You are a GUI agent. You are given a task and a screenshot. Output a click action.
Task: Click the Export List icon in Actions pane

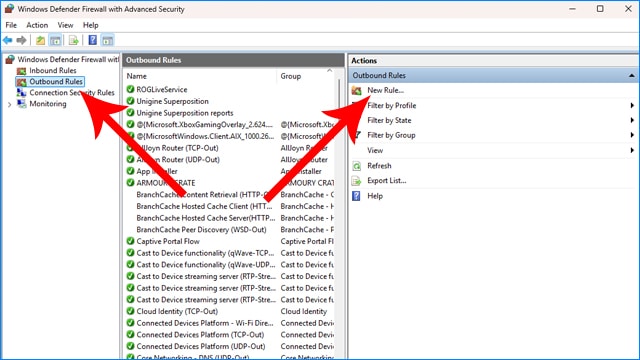click(x=356, y=181)
